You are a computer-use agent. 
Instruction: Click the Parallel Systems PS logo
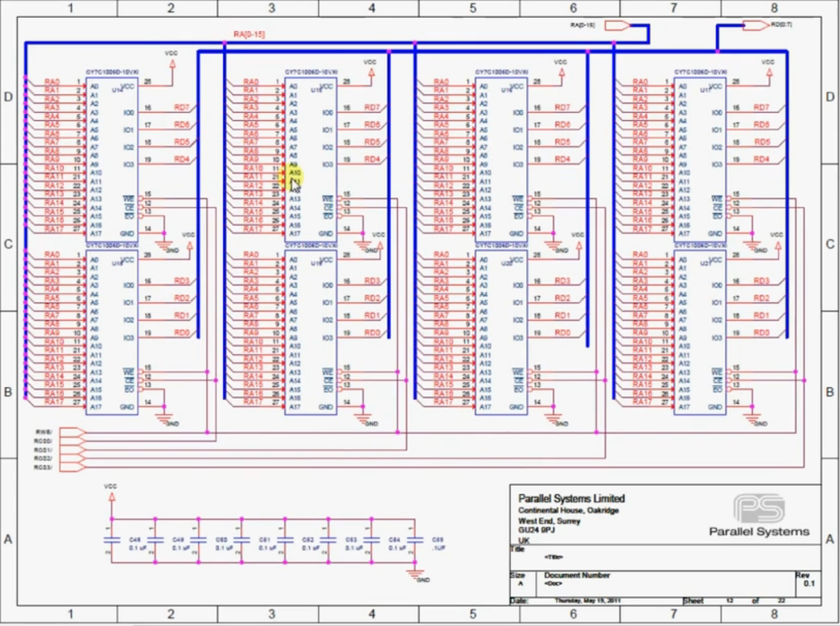click(x=759, y=509)
